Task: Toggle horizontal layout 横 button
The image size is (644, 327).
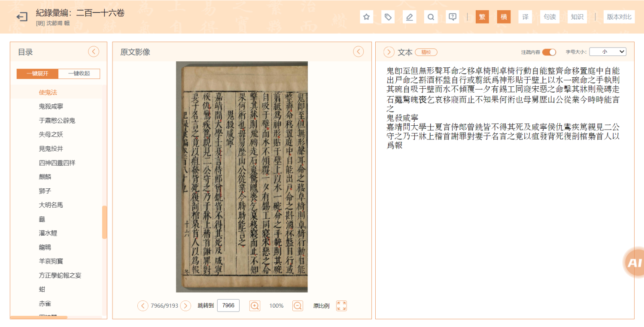Action: pyautogui.click(x=504, y=17)
